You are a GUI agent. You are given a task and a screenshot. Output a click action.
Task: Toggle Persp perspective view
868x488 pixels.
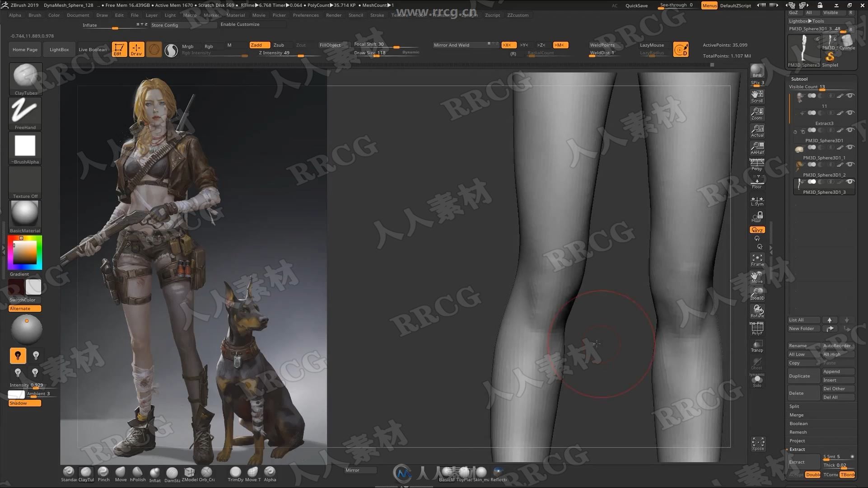[757, 165]
